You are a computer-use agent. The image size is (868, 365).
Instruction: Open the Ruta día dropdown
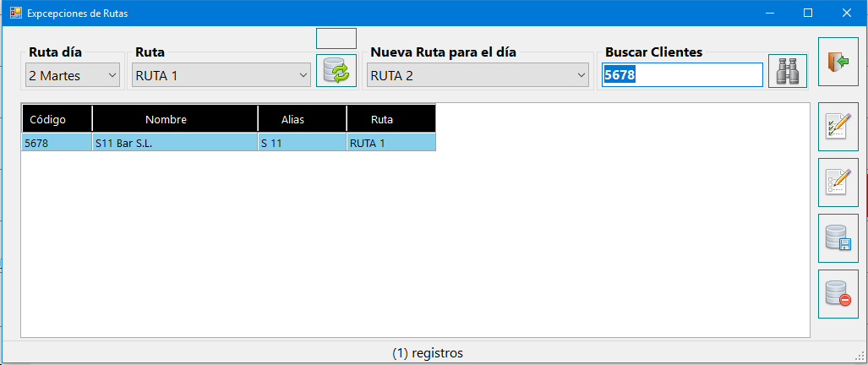click(73, 75)
